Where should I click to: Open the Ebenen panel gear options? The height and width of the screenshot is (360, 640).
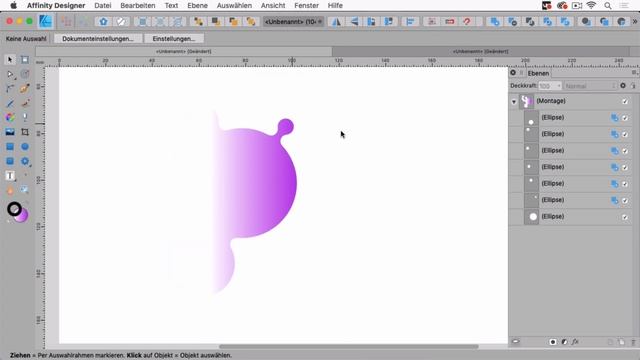pyautogui.click(x=623, y=86)
